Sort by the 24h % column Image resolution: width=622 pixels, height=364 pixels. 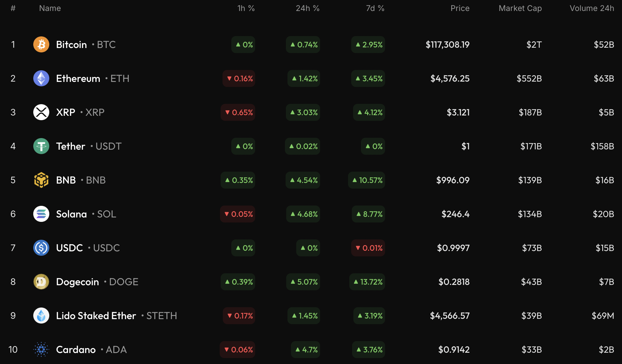pyautogui.click(x=308, y=8)
